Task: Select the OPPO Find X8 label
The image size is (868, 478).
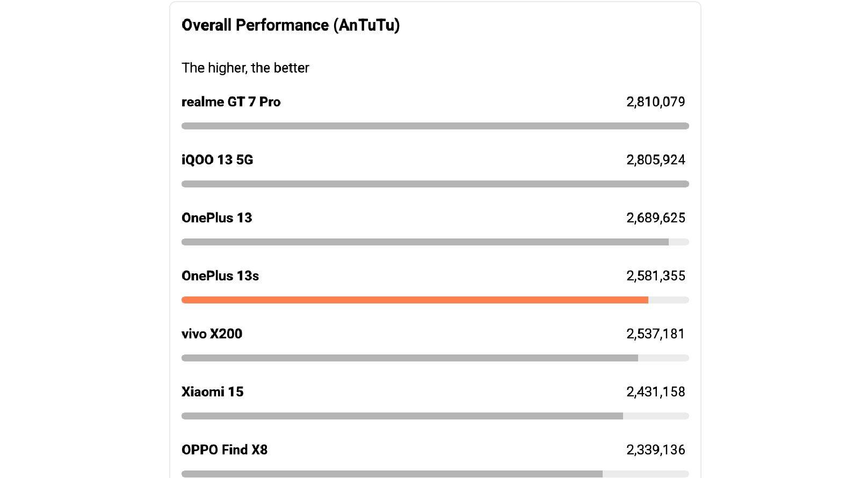Action: pos(225,450)
